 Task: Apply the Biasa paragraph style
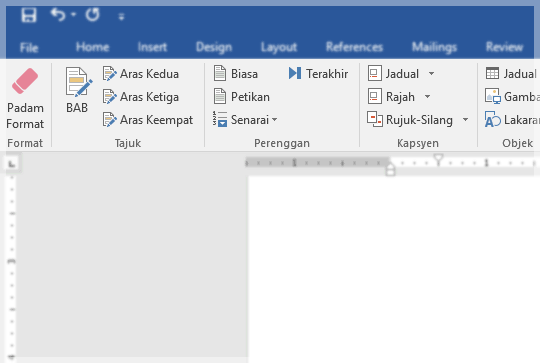pos(236,74)
